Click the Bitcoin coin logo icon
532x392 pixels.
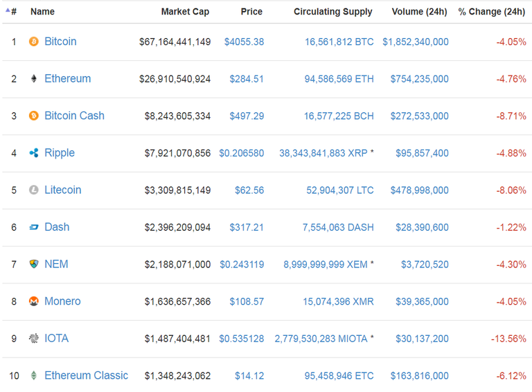tap(34, 42)
